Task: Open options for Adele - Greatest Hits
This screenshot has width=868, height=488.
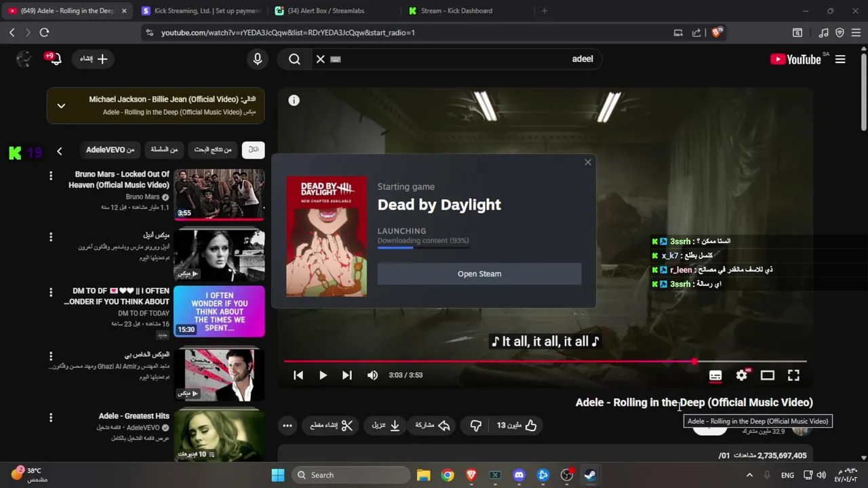Action: pyautogui.click(x=50, y=417)
